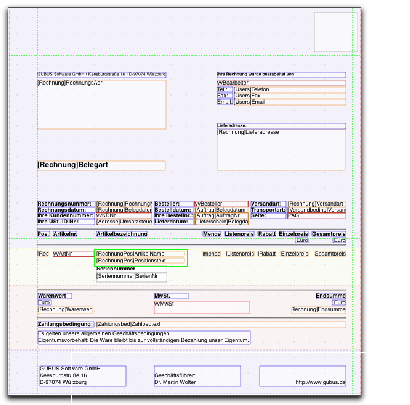This screenshot has width=410, height=405.
Task: Select the delivery address field below Lieferadresse
Action: point(281,150)
